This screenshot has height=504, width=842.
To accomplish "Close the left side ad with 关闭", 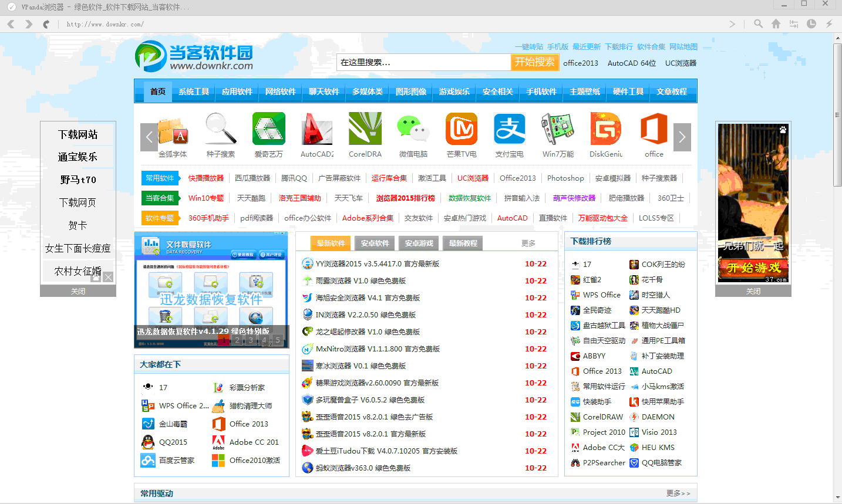I will [78, 291].
